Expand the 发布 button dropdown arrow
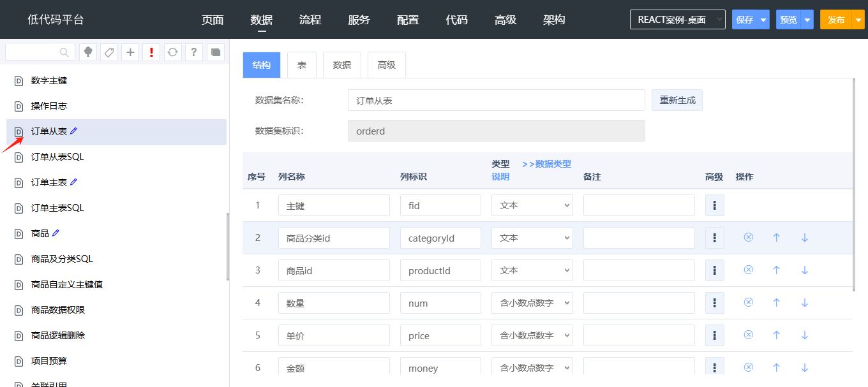Viewport: 868px width, 387px height. click(x=858, y=20)
